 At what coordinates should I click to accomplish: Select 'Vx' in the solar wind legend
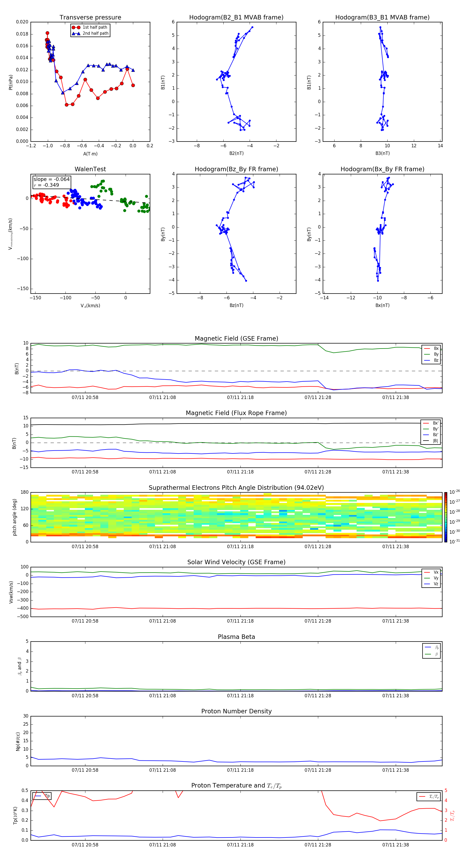(x=431, y=572)
